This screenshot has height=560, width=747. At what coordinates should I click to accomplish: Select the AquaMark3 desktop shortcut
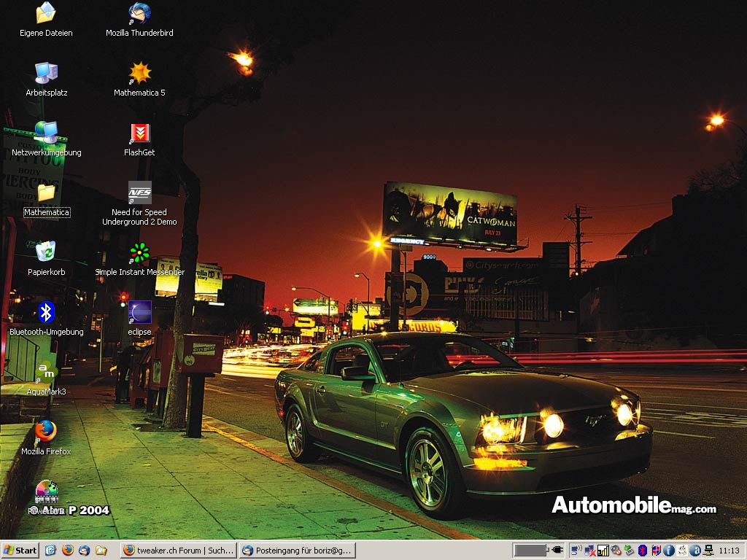(x=46, y=378)
